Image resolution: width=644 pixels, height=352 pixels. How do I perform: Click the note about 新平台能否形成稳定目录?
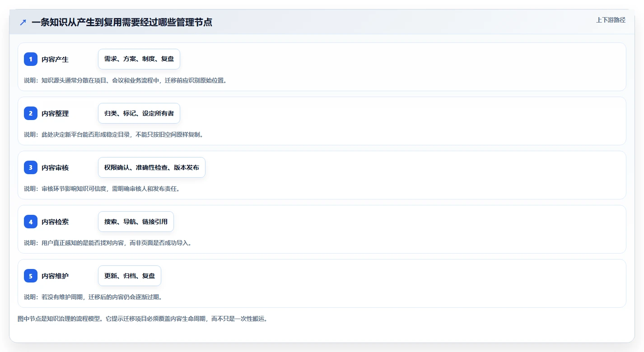pyautogui.click(x=113, y=134)
